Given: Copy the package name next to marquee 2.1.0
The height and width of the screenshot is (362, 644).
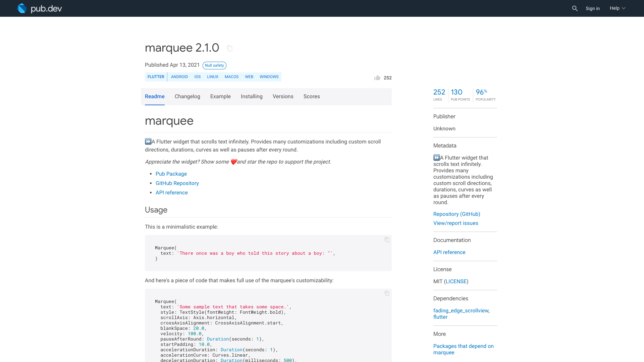Looking at the screenshot, I should (229, 48).
